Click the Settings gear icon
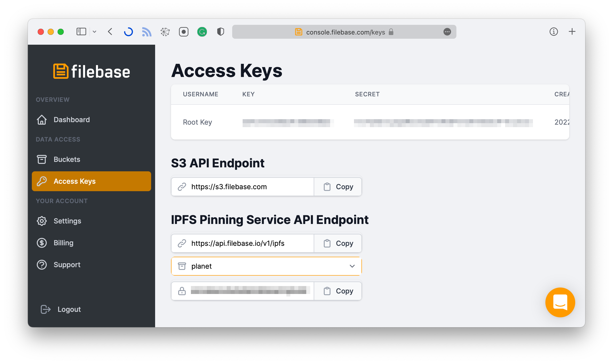 [42, 221]
